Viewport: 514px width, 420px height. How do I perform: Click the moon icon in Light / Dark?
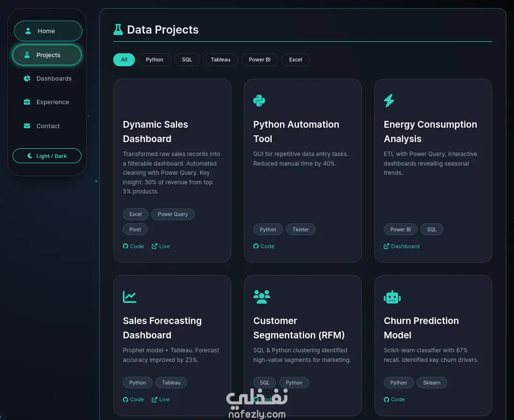[30, 156]
